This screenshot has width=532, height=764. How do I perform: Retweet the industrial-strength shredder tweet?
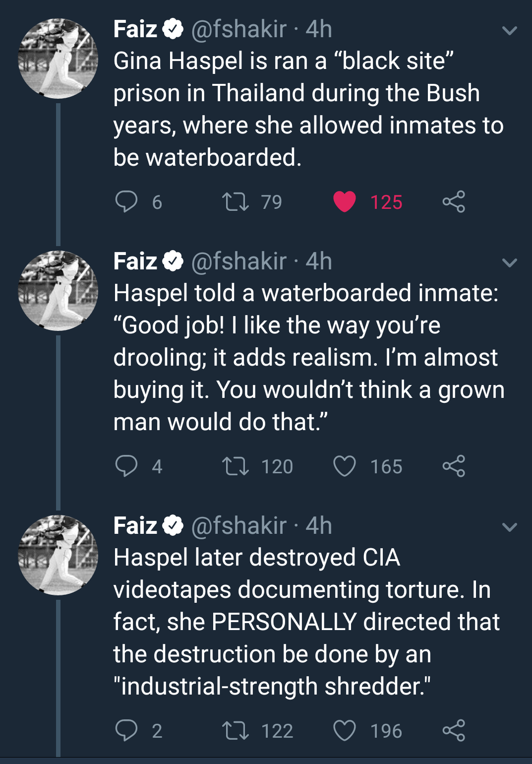[x=236, y=731]
